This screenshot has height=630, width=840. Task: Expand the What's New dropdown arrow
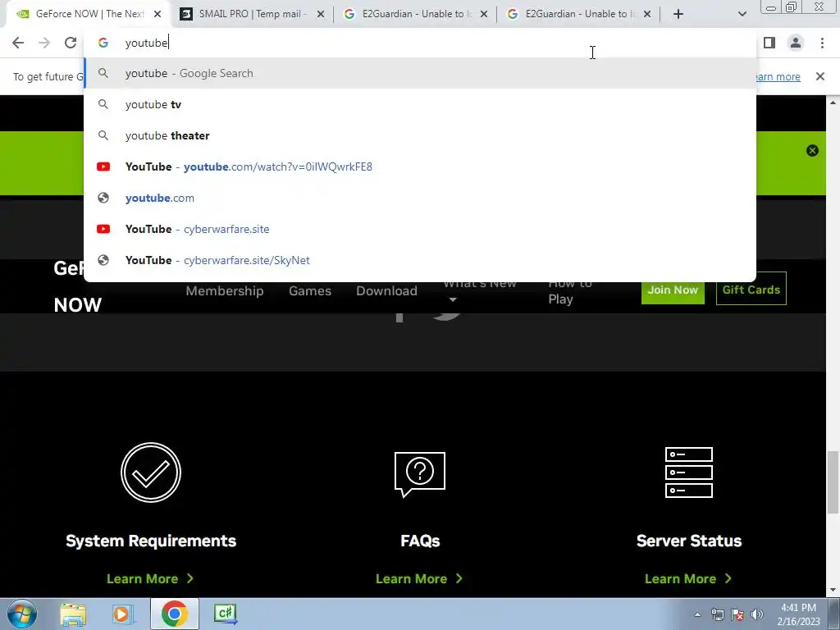coord(452,299)
